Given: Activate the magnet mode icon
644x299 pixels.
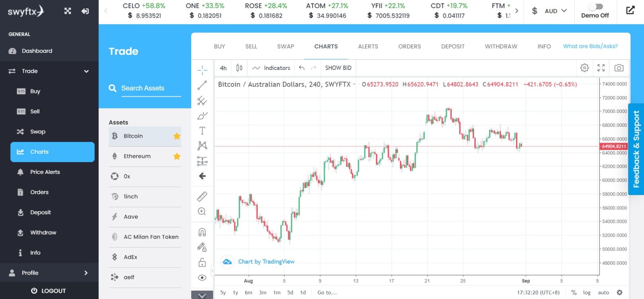Looking at the screenshot, I should [x=202, y=232].
